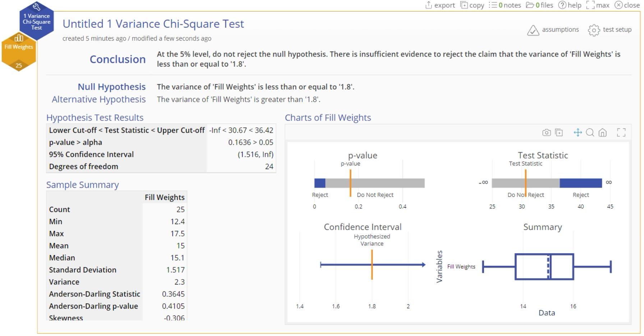
Task: Open the assumptions check
Action: (553, 30)
